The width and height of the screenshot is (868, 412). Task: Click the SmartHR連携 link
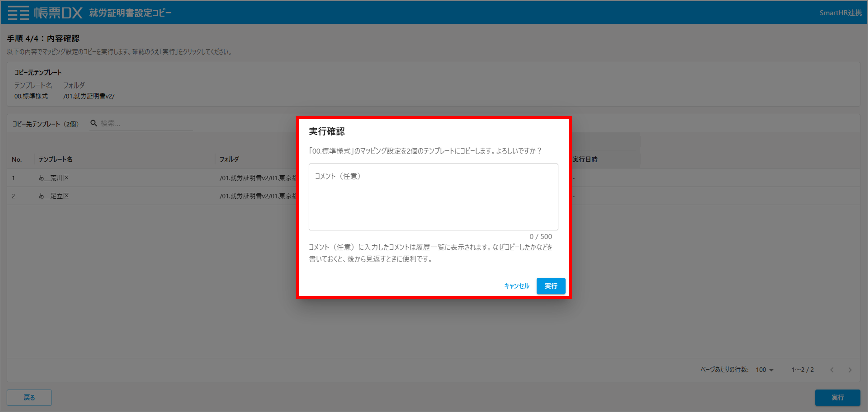[840, 13]
